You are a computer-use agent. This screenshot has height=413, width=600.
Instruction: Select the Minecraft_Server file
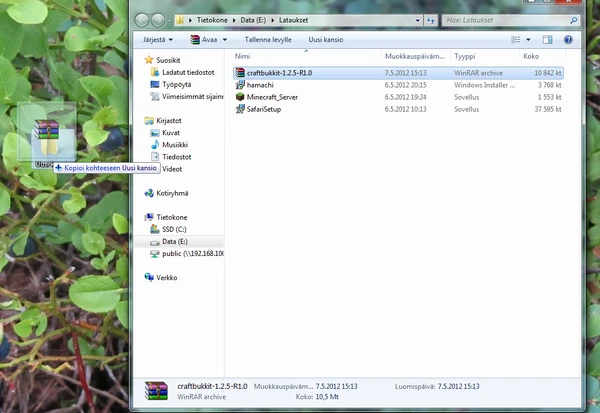(398, 97)
